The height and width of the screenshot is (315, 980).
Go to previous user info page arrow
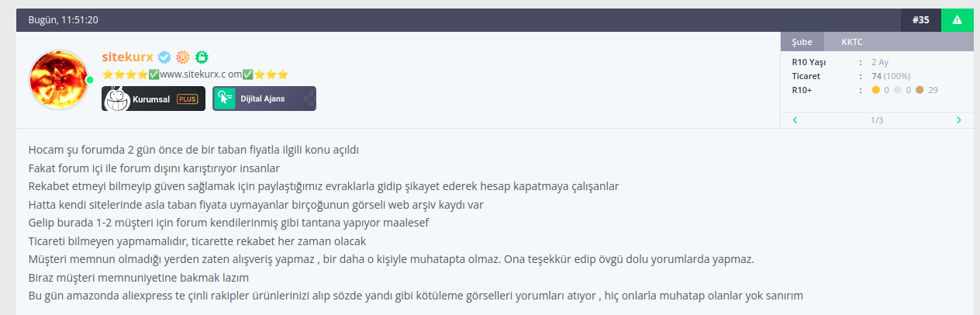[795, 120]
